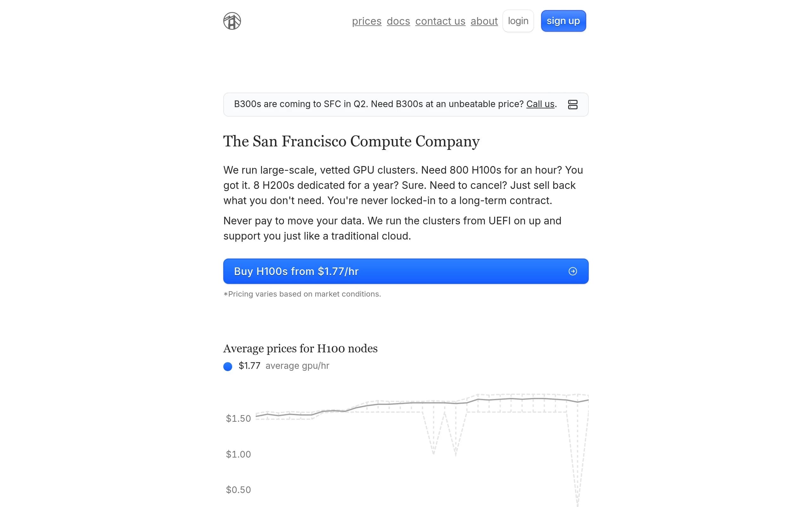This screenshot has height=507, width=812.
Task: Open the prices page
Action: click(x=366, y=21)
